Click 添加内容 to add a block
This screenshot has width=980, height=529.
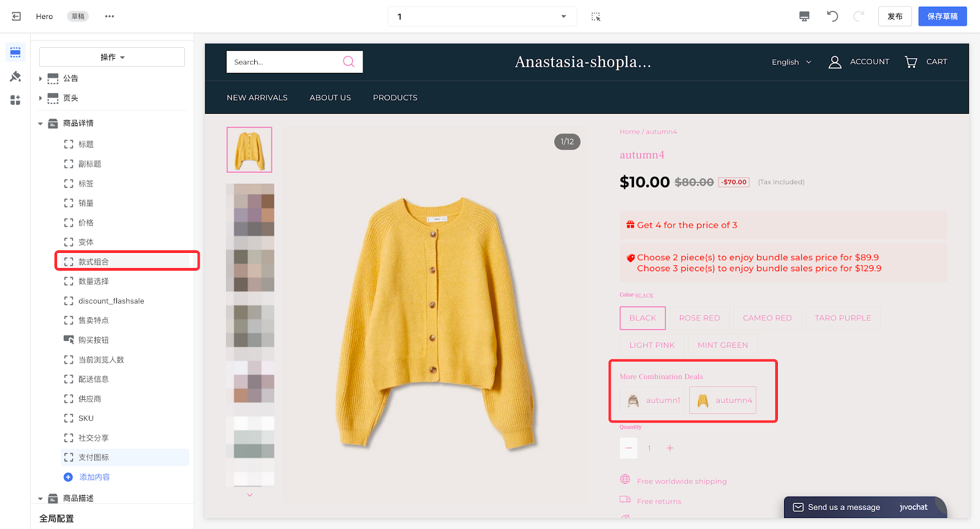94,477
